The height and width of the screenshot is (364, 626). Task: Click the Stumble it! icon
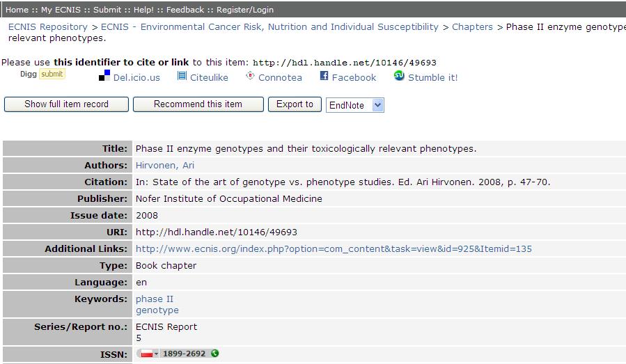click(399, 75)
